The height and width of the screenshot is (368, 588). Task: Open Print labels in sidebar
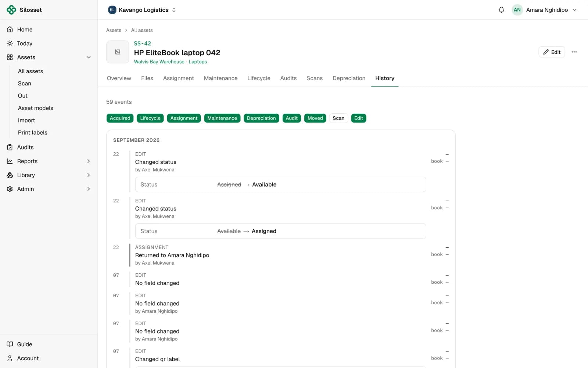(33, 132)
